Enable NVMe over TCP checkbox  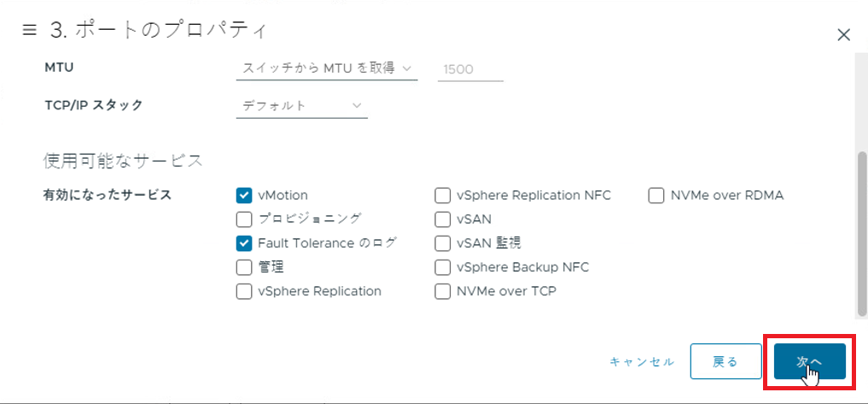click(443, 291)
